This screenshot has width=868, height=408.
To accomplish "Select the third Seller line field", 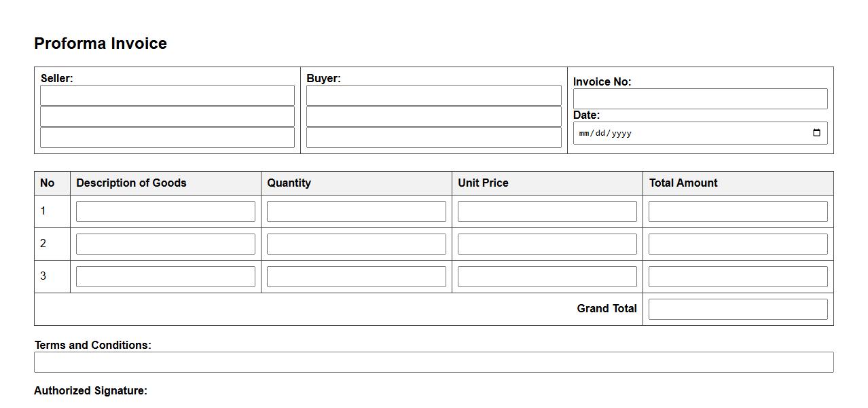I will [167, 137].
